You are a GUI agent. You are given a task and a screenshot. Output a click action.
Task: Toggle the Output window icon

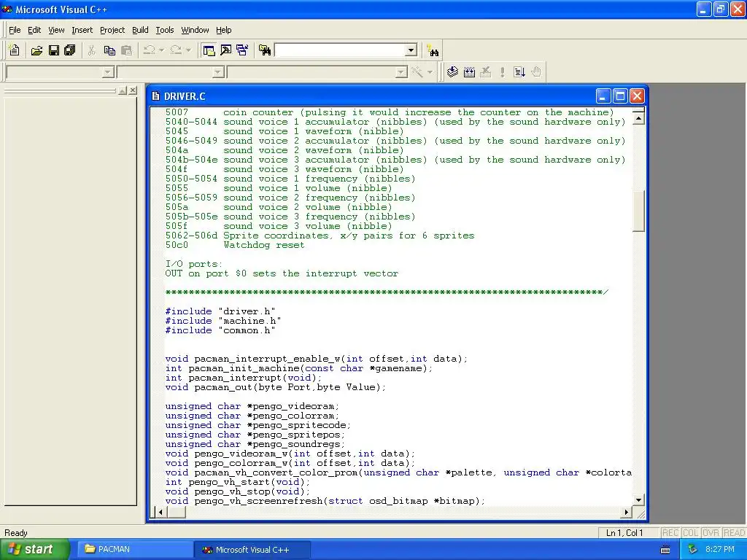point(226,50)
